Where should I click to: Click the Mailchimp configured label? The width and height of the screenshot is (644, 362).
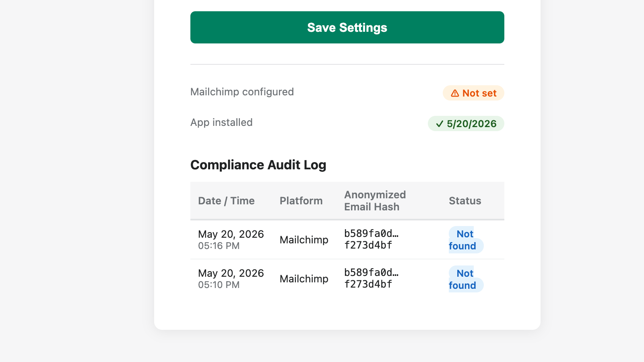242,92
